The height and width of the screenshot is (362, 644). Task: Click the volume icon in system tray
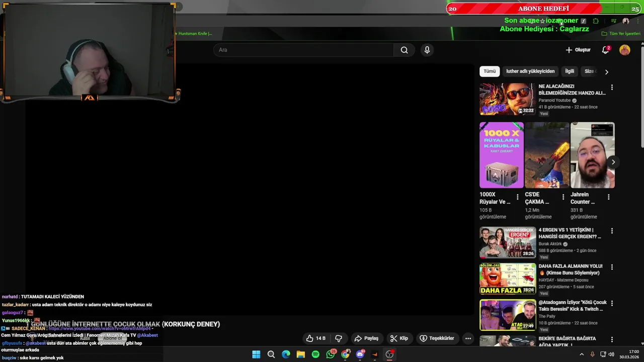tap(611, 354)
